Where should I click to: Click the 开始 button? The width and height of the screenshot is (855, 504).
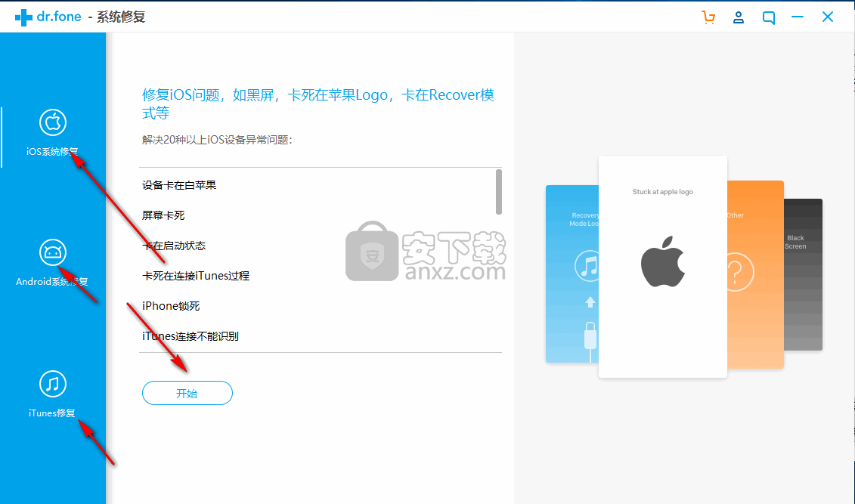coord(187,393)
